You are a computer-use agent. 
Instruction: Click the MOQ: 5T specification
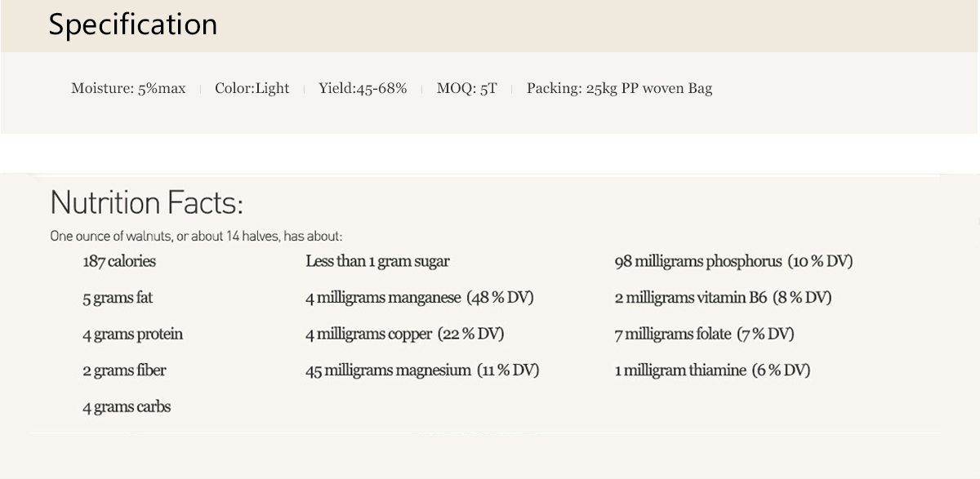pyautogui.click(x=466, y=88)
